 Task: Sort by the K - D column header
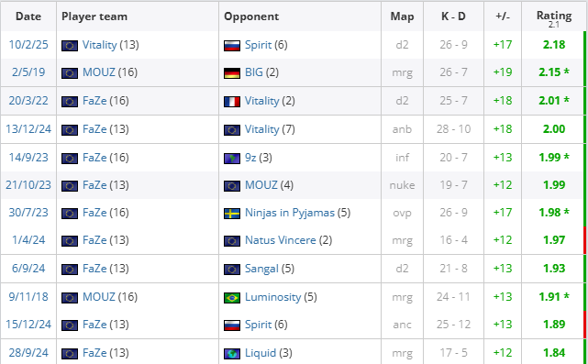[x=453, y=17]
